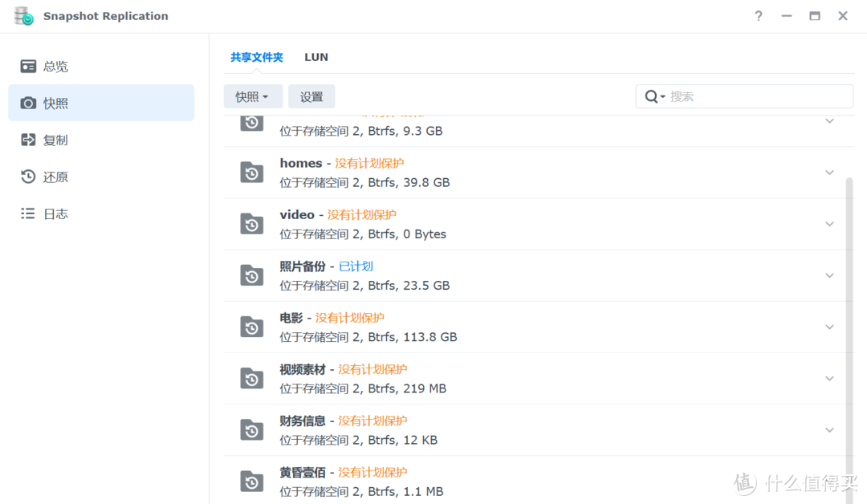Click the snapshot folder icon beside video
The width and height of the screenshot is (867, 504).
[x=252, y=224]
